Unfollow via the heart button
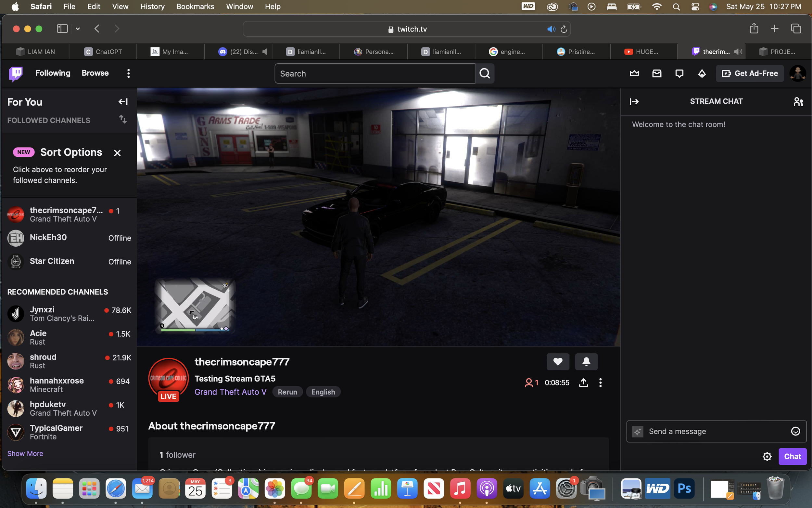 pos(558,361)
